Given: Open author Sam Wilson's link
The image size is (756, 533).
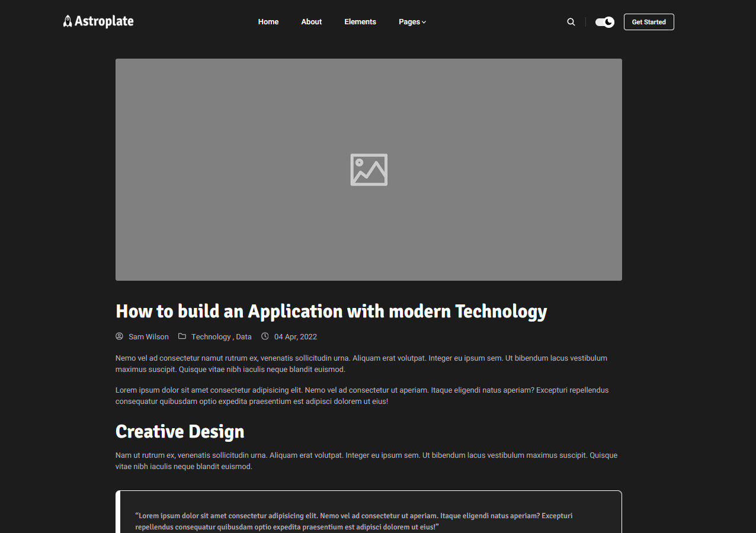Looking at the screenshot, I should click(x=148, y=337).
